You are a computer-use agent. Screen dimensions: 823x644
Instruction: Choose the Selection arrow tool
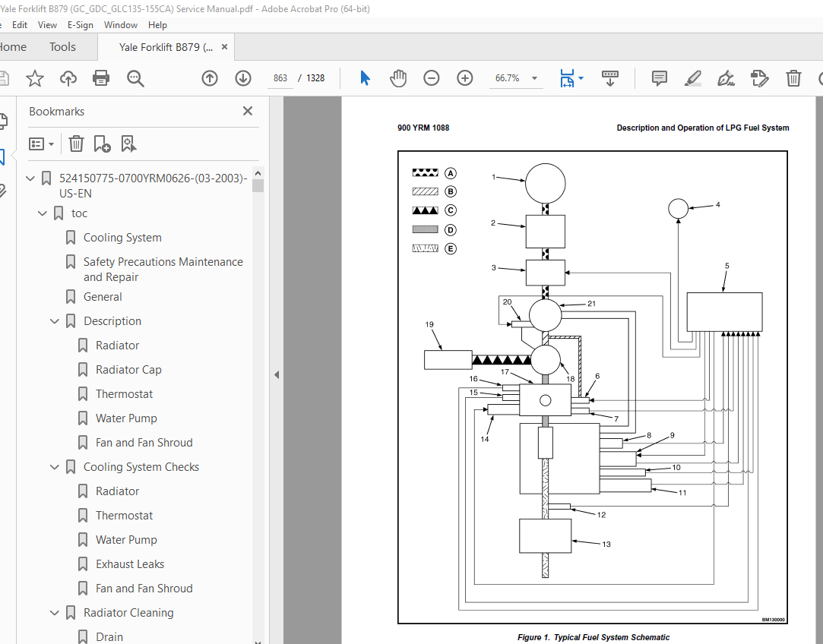click(366, 78)
